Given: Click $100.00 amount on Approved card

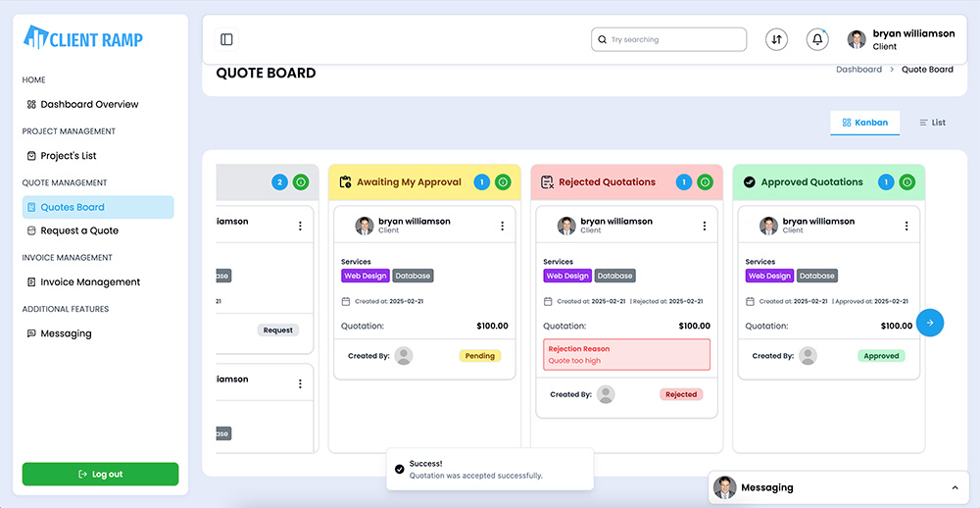Looking at the screenshot, I should [897, 326].
